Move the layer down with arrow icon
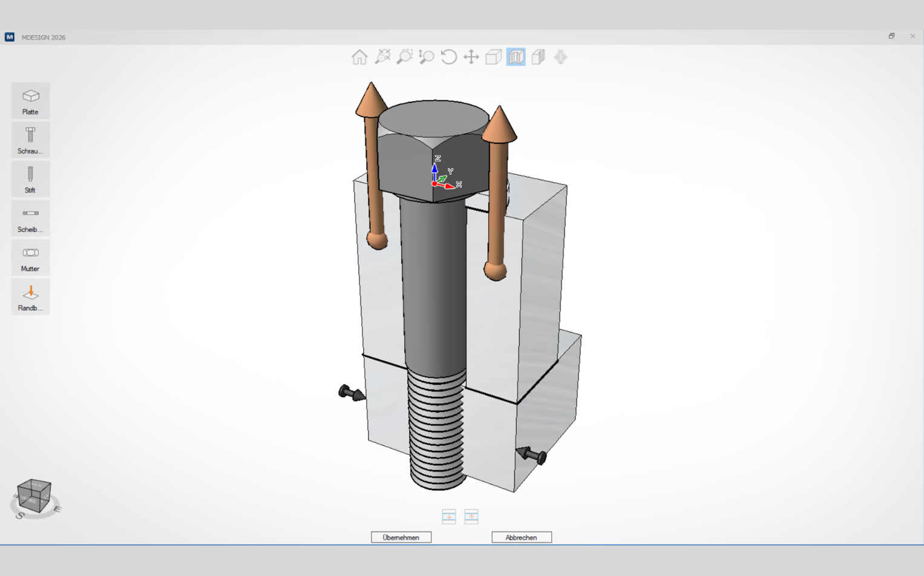This screenshot has height=576, width=924. tap(449, 516)
